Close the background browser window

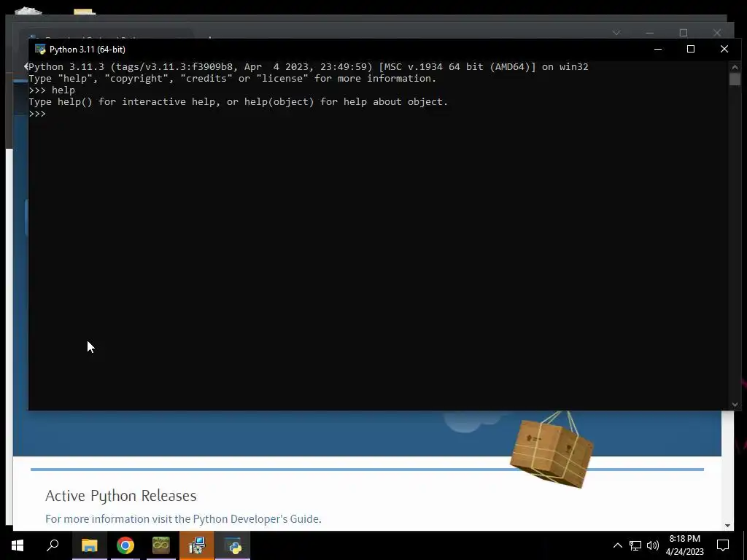717,33
